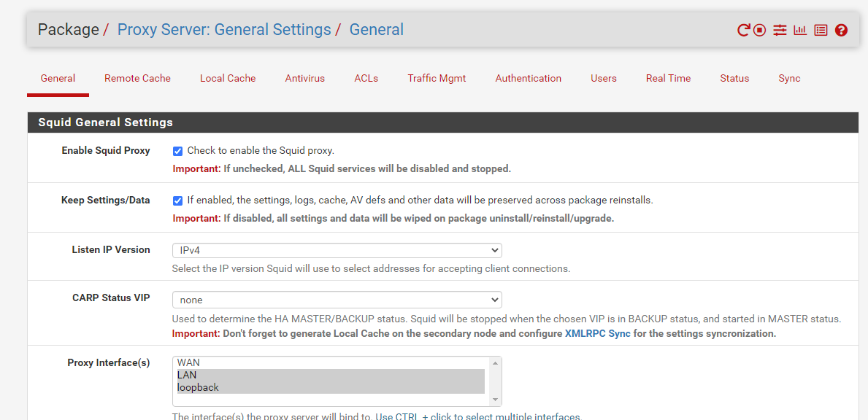Open the Antivirus tab
The width and height of the screenshot is (868, 420).
coord(305,79)
